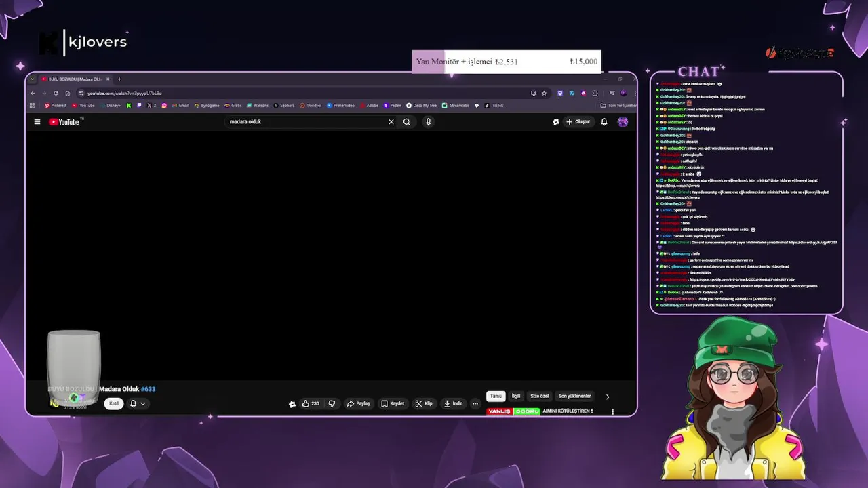This screenshot has width=868, height=488.
Task: Open the YouTube account avatar menu
Action: (623, 122)
